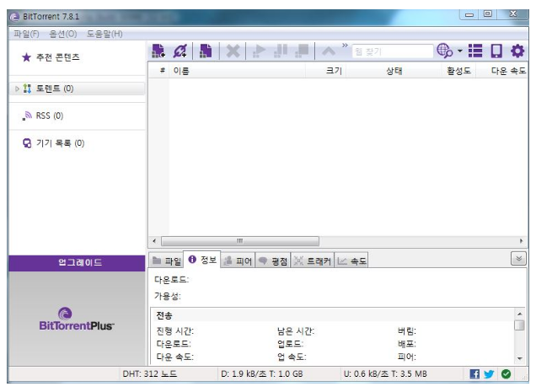This screenshot has height=392, width=536.
Task: Click the 가용성: label
Action: tap(168, 296)
